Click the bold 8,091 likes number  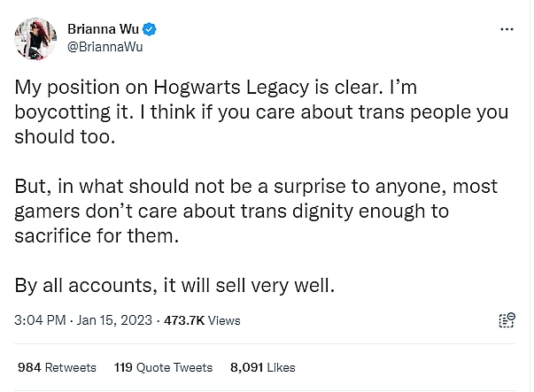click(x=246, y=366)
